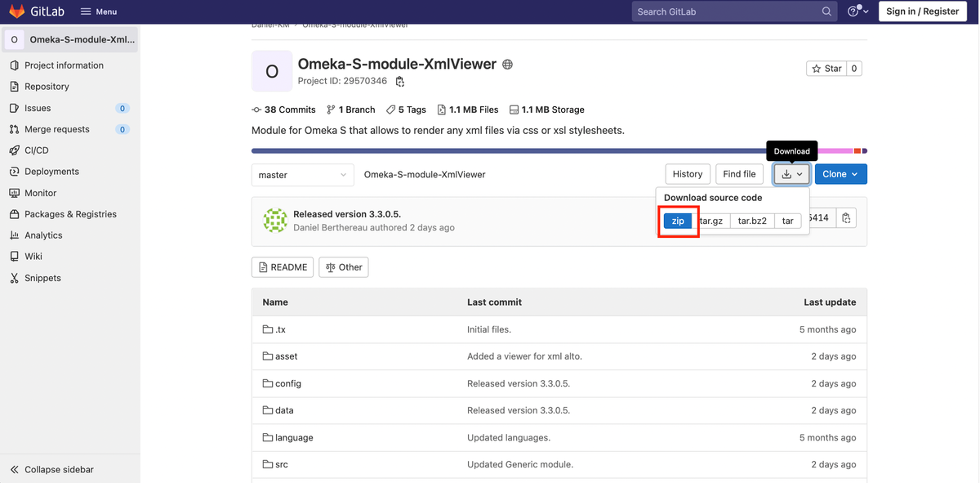Open Snippets in the sidebar
The image size is (980, 483).
(x=42, y=278)
